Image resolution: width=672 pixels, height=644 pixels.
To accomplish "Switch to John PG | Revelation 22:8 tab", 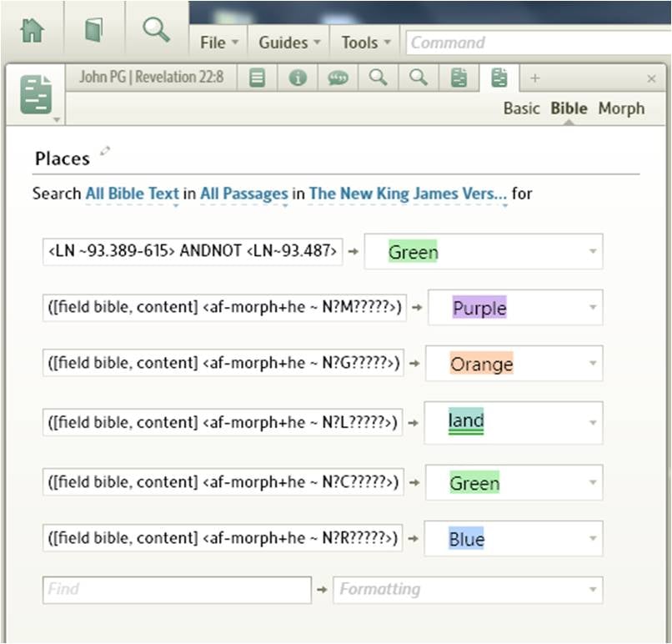I will point(151,78).
